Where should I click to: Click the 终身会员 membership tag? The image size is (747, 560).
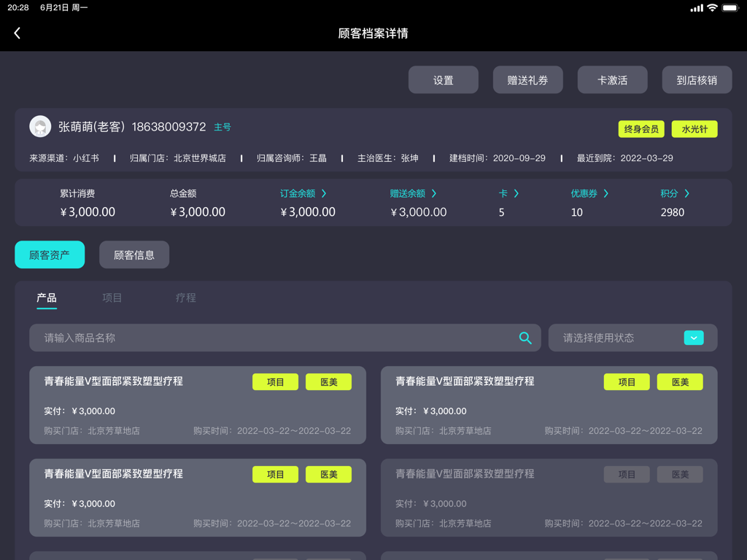point(641,128)
